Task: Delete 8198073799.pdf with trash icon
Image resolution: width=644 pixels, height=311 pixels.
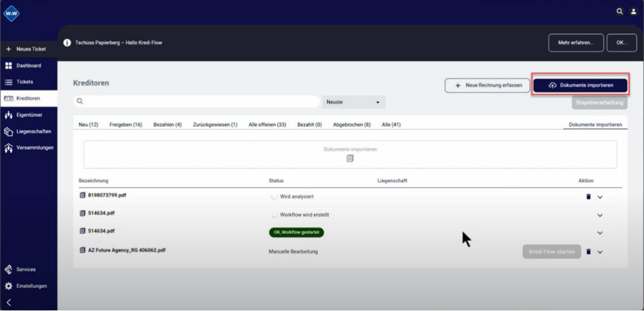Action: [588, 197]
